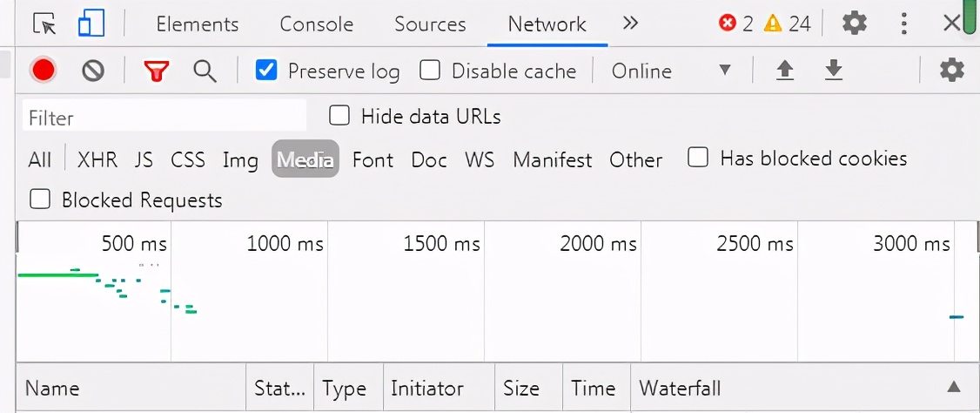Toggle the red filter funnel icon
Image resolution: width=980 pixels, height=413 pixels.
coord(156,71)
